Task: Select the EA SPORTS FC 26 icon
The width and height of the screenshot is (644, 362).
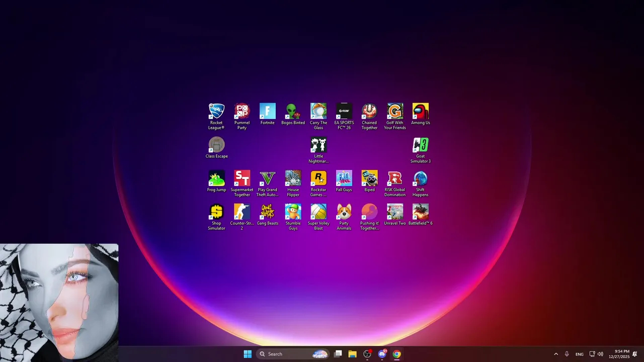Action: [x=344, y=117]
